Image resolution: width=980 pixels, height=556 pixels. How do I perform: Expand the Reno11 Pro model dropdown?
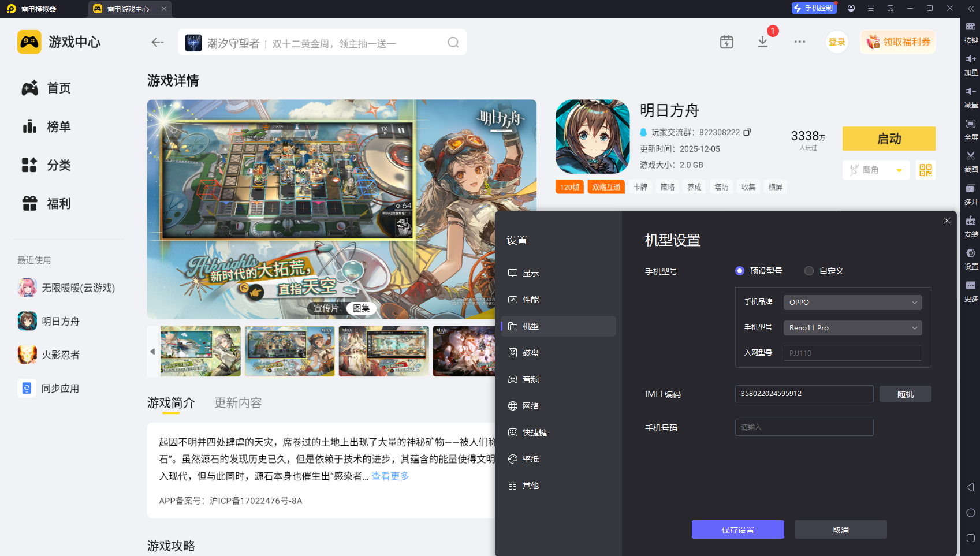[852, 327]
